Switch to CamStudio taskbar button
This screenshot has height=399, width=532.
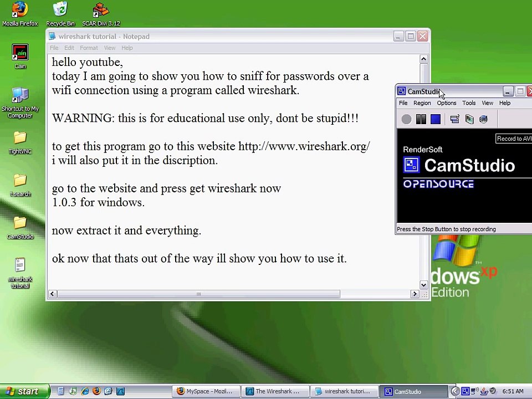pyautogui.click(x=413, y=391)
